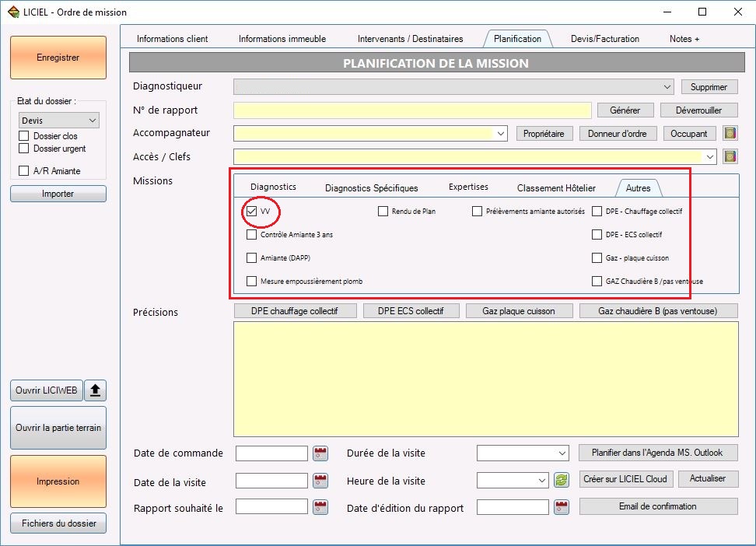Image resolution: width=756 pixels, height=546 pixels.
Task: Open calendar picker for Date de commande
Action: pyautogui.click(x=320, y=453)
